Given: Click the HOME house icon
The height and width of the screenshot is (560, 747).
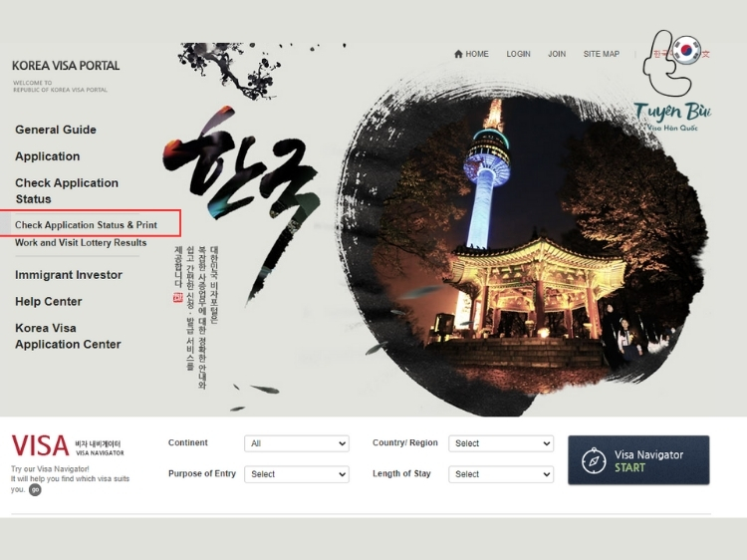Looking at the screenshot, I should click(x=458, y=54).
